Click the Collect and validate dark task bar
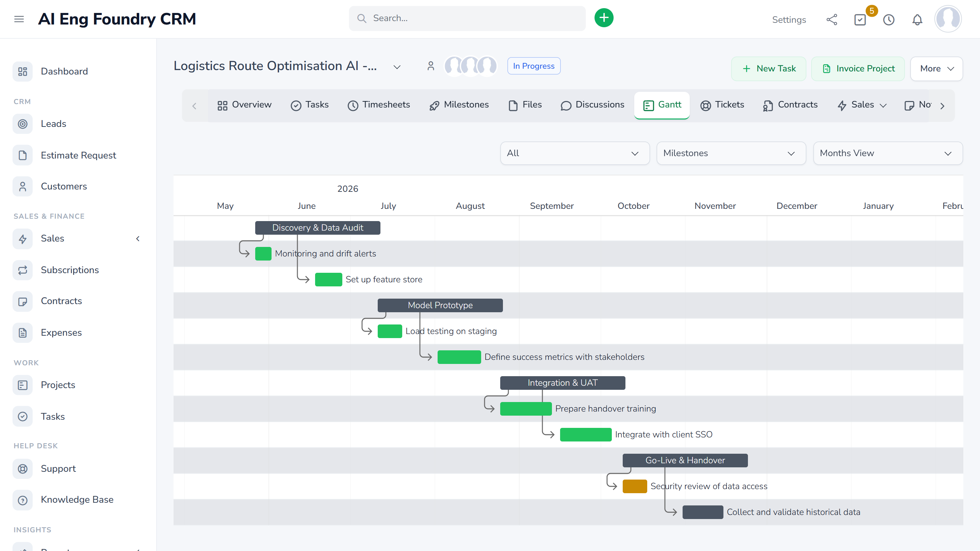 tap(702, 512)
